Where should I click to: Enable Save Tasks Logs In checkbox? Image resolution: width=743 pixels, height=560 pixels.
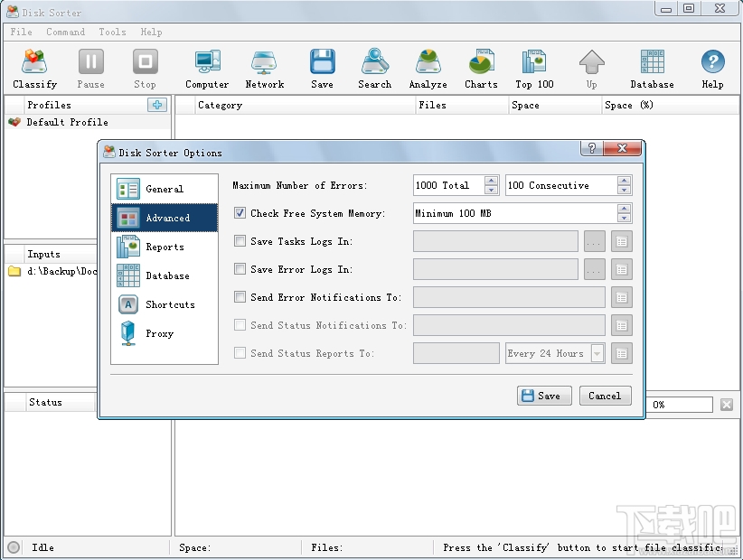(240, 241)
